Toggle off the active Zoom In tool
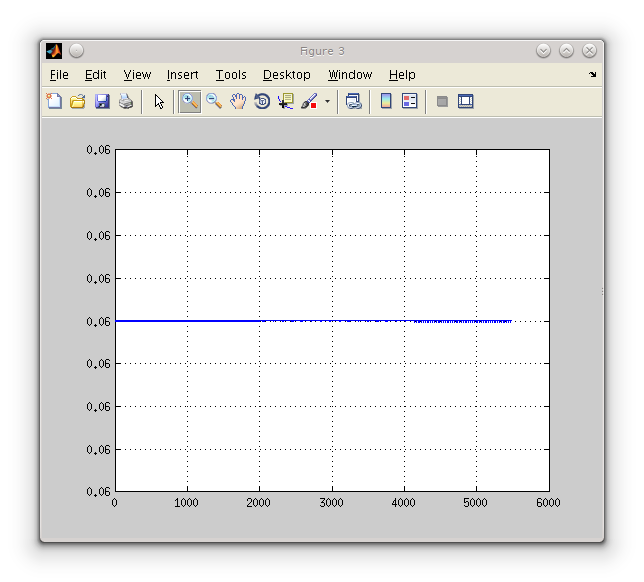 [189, 101]
